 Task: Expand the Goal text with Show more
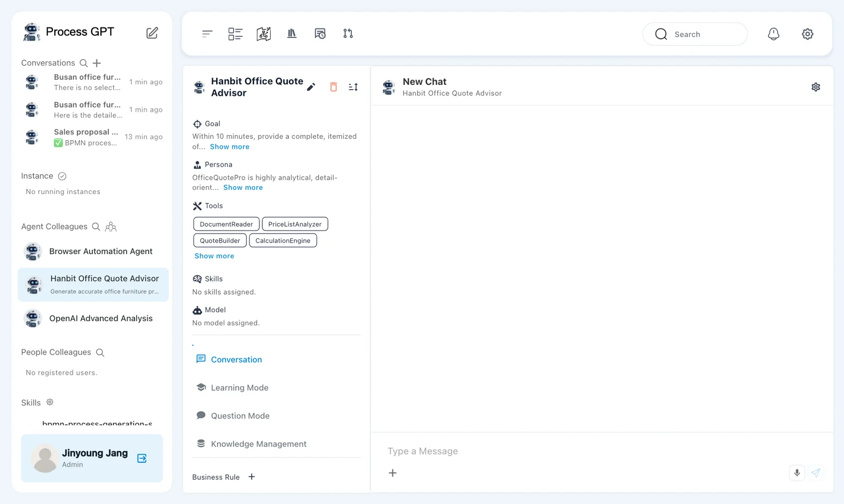(229, 147)
